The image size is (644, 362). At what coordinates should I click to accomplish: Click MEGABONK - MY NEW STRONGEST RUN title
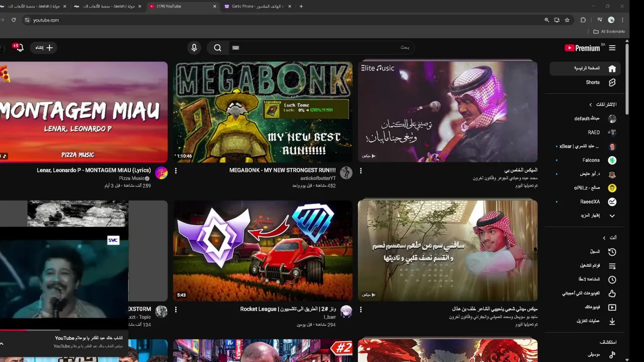click(282, 170)
